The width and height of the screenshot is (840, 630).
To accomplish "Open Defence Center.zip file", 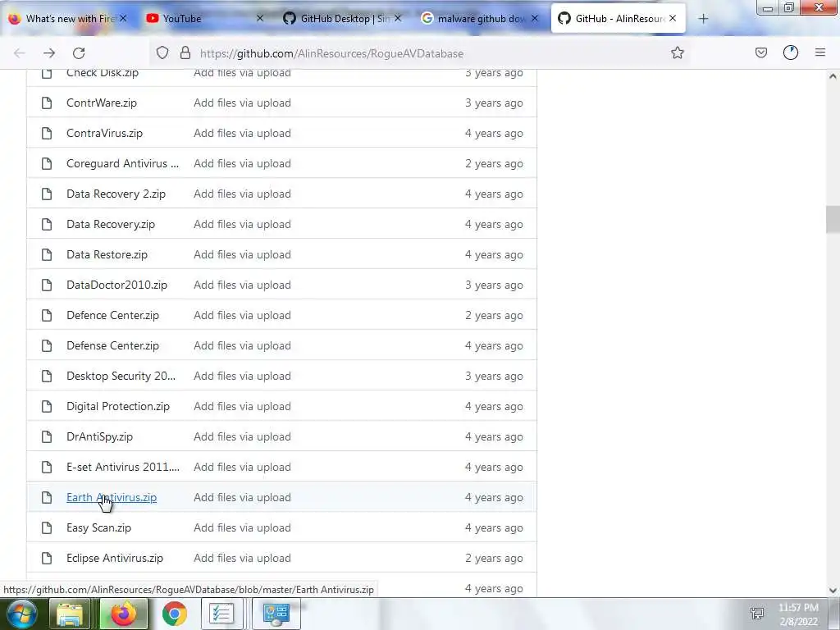I will point(112,316).
